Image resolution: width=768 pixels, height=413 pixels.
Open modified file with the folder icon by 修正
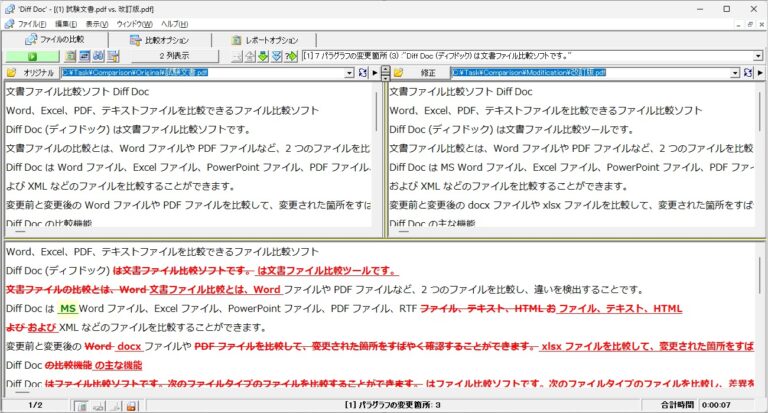(x=399, y=73)
